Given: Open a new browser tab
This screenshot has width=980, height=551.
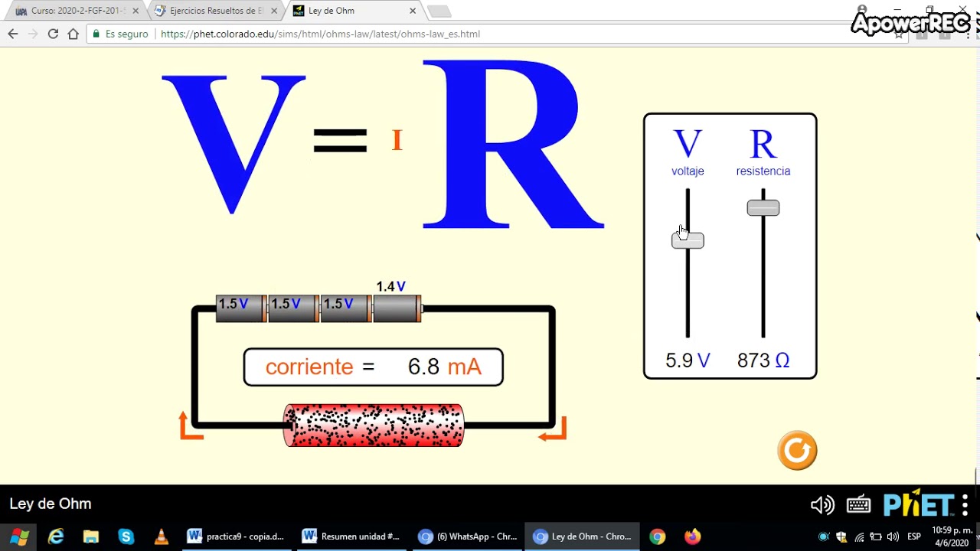Looking at the screenshot, I should (439, 11).
